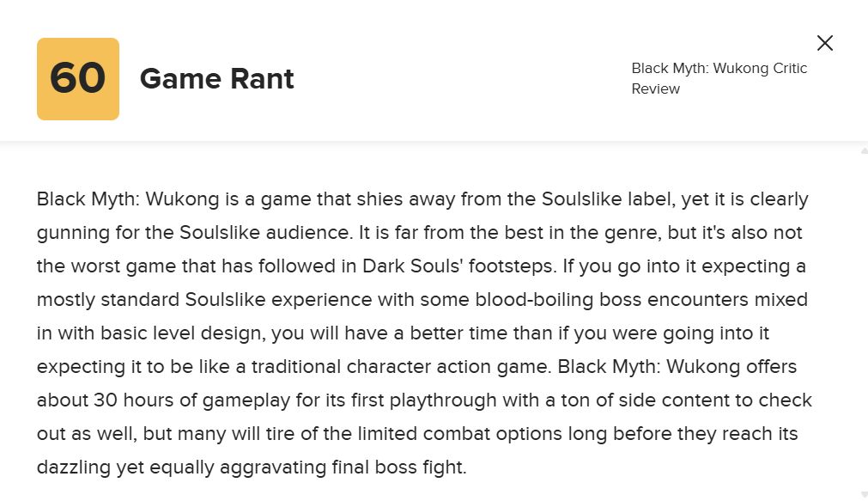Click the Black Myth: Wukong Critic Review label

pyautogui.click(x=719, y=78)
